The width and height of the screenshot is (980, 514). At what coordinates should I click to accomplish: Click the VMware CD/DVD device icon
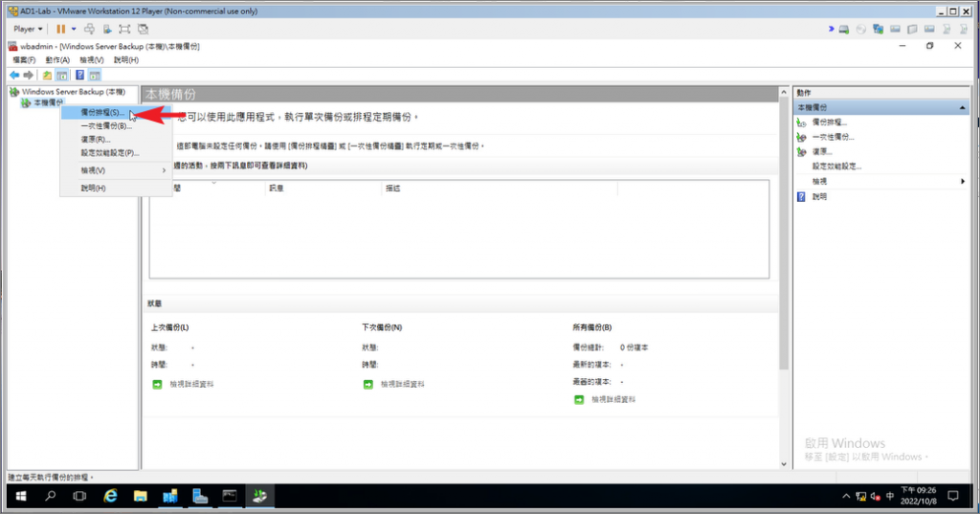point(861,29)
